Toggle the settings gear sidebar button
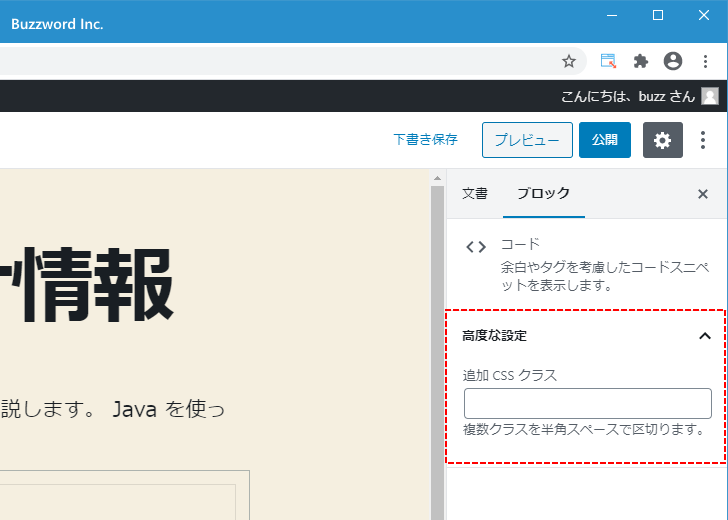This screenshot has height=520, width=728. click(662, 140)
